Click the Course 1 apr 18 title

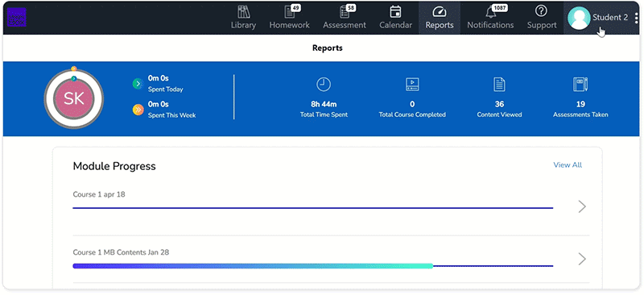[x=99, y=194]
